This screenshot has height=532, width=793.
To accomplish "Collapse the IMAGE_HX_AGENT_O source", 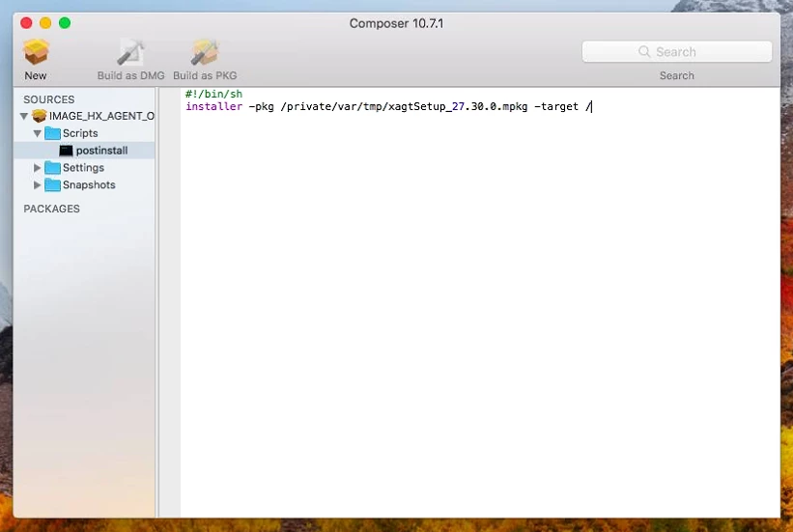I will click(x=24, y=116).
